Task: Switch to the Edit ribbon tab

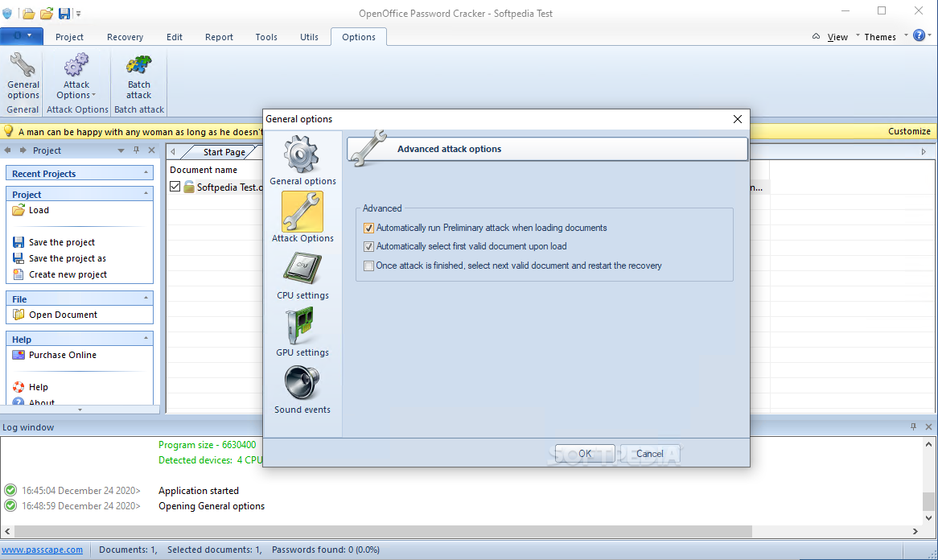Action: tap(175, 36)
